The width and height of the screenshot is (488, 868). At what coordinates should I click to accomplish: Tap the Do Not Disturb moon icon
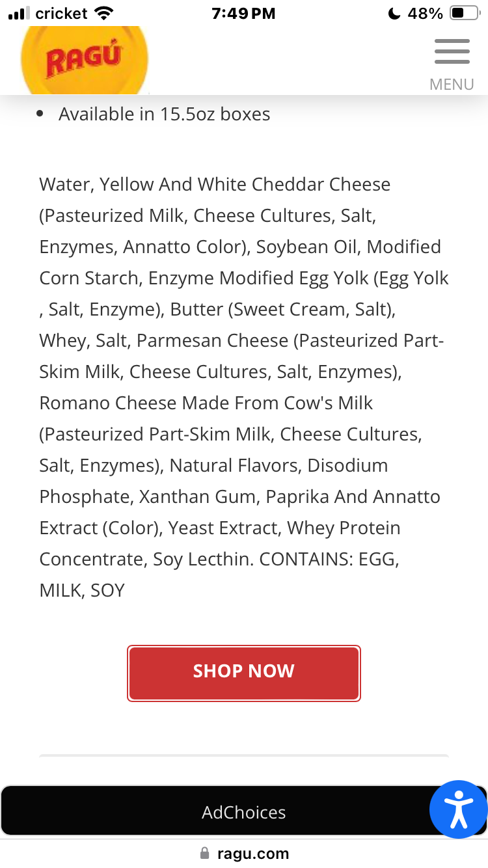pyautogui.click(x=394, y=13)
